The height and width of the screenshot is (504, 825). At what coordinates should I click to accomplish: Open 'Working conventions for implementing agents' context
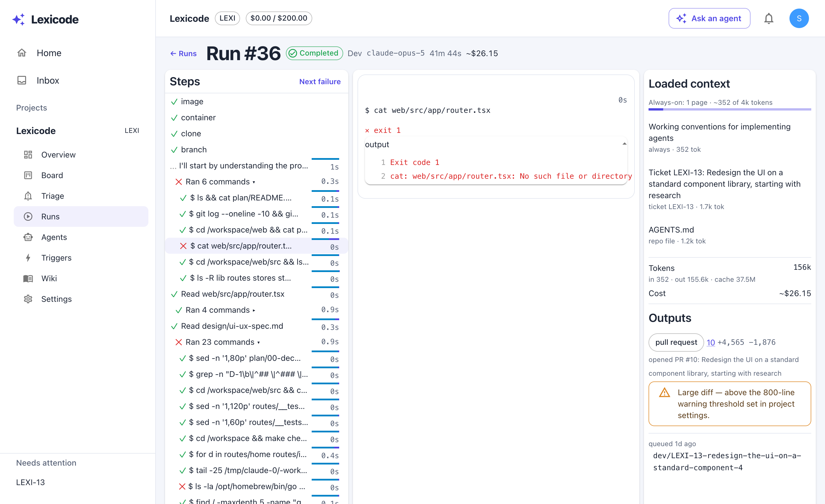point(730,137)
